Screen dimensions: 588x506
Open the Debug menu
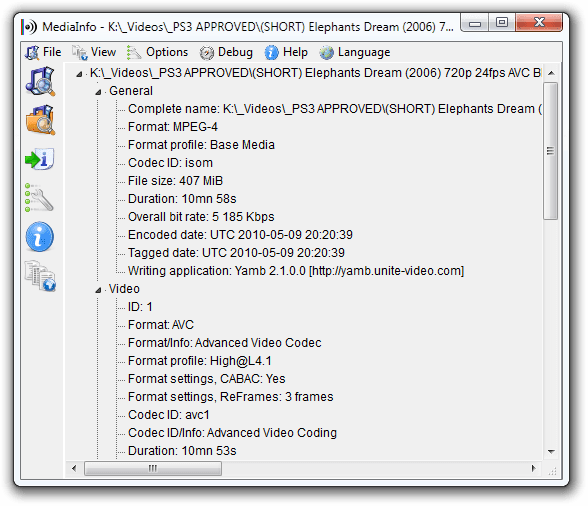[226, 52]
